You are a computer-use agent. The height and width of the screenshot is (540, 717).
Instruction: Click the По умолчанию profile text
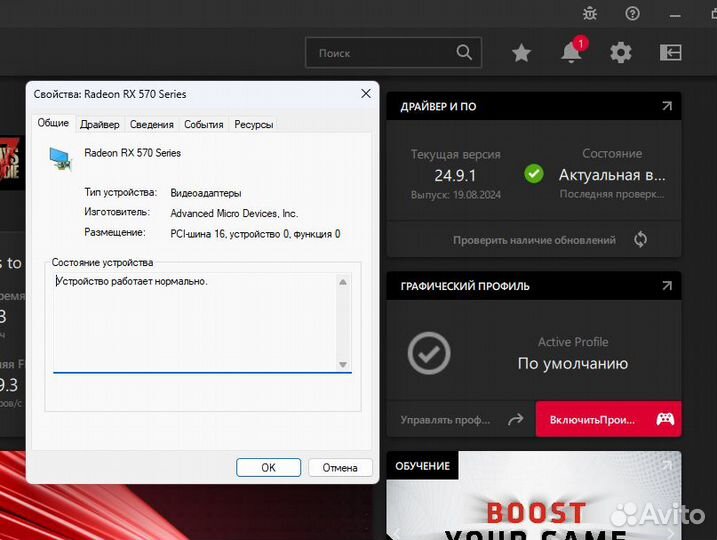tap(573, 364)
